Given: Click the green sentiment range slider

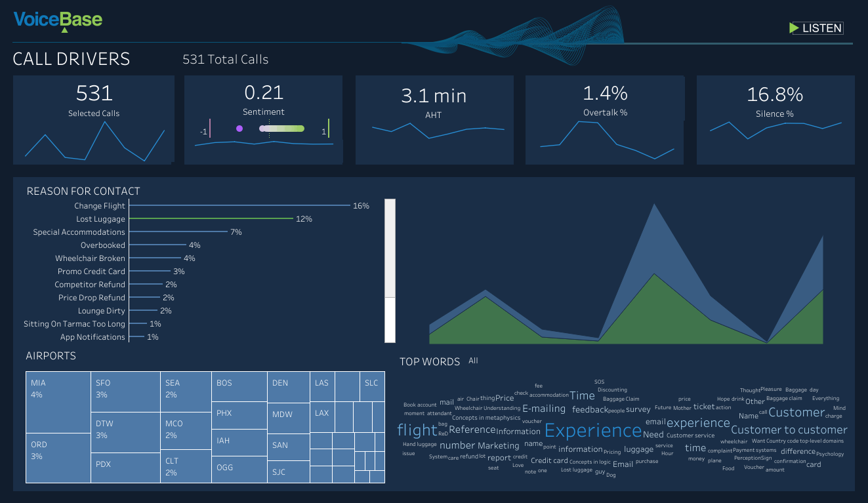Looking at the screenshot, I should (283, 129).
